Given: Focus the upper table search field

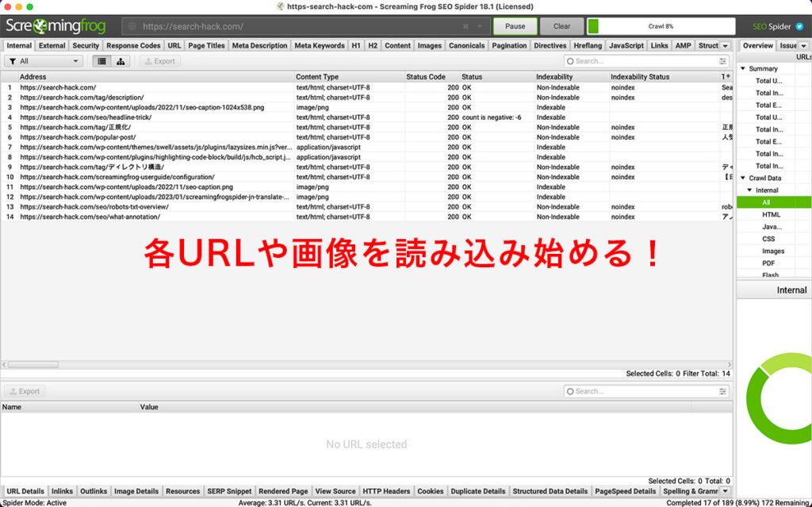Looking at the screenshot, I should [646, 61].
